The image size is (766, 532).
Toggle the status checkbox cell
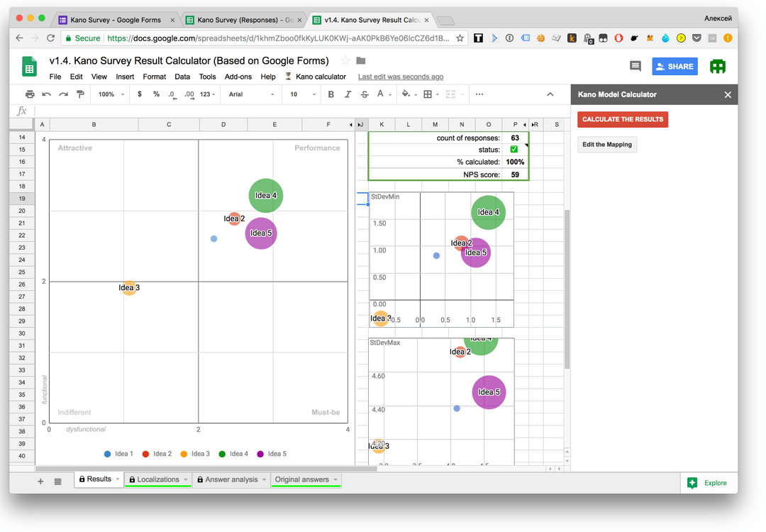(514, 150)
